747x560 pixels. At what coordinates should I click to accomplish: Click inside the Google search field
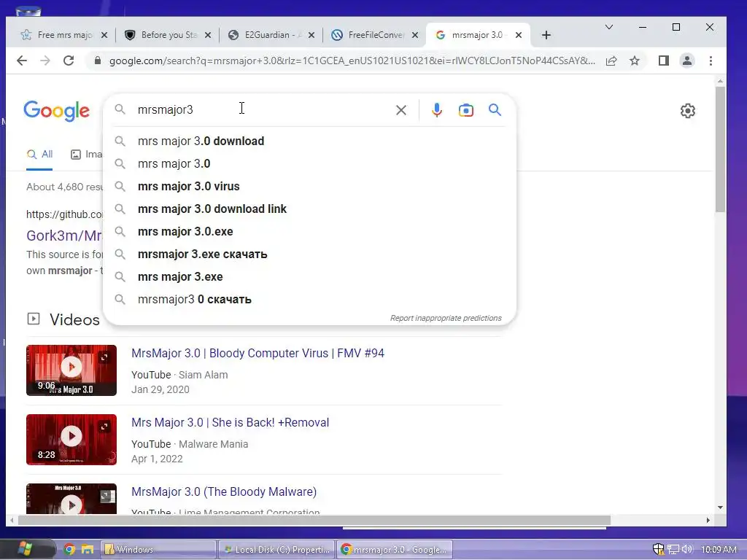262,110
